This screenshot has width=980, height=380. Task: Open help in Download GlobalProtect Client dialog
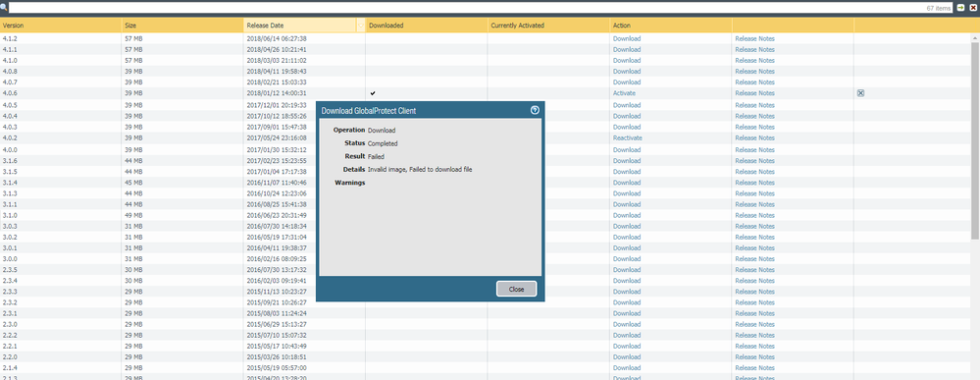click(x=535, y=110)
